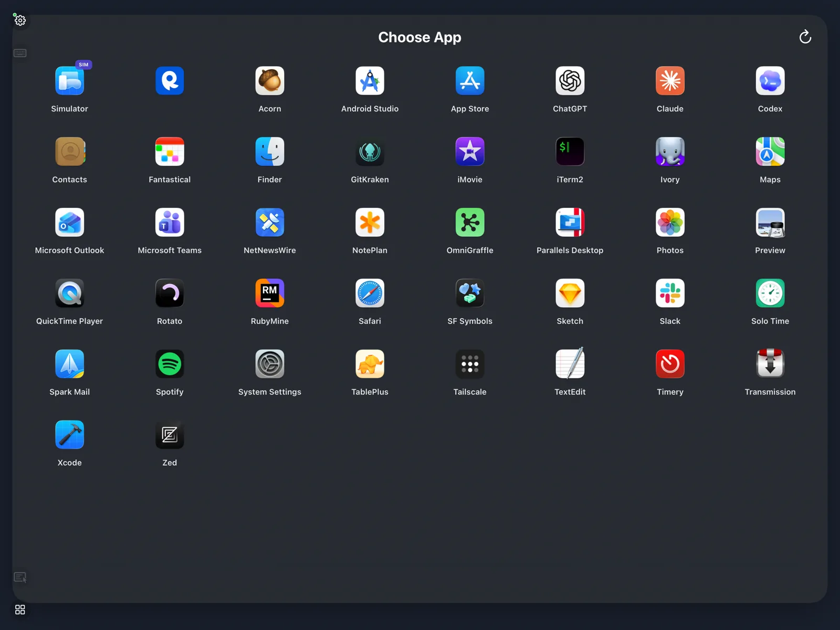840x630 pixels.
Task: Choose the Microsoft Teams icon
Action: click(170, 223)
